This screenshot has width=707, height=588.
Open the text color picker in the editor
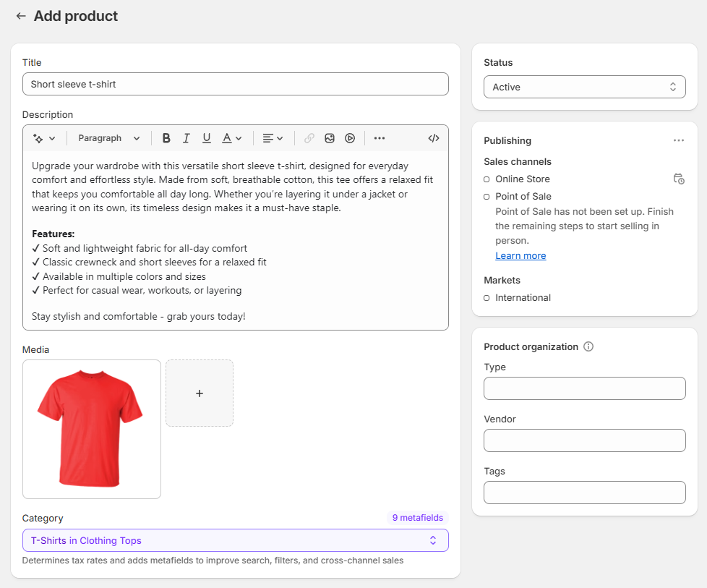pyautogui.click(x=228, y=137)
